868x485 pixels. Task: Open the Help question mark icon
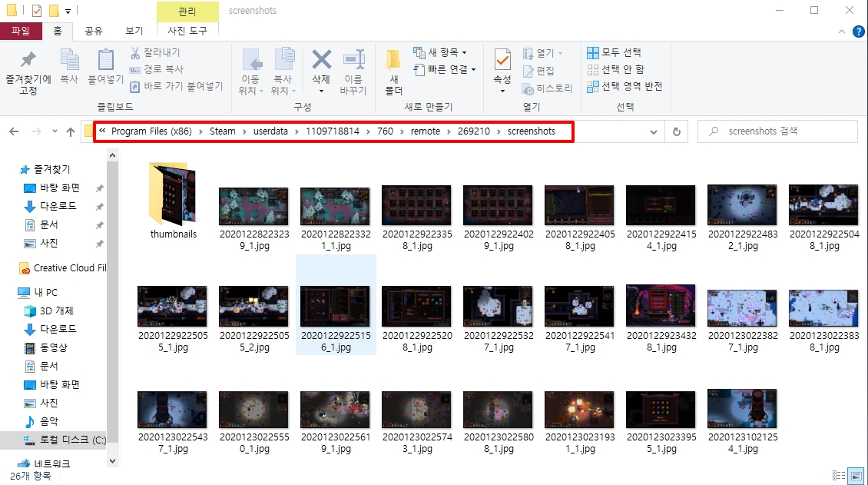858,32
